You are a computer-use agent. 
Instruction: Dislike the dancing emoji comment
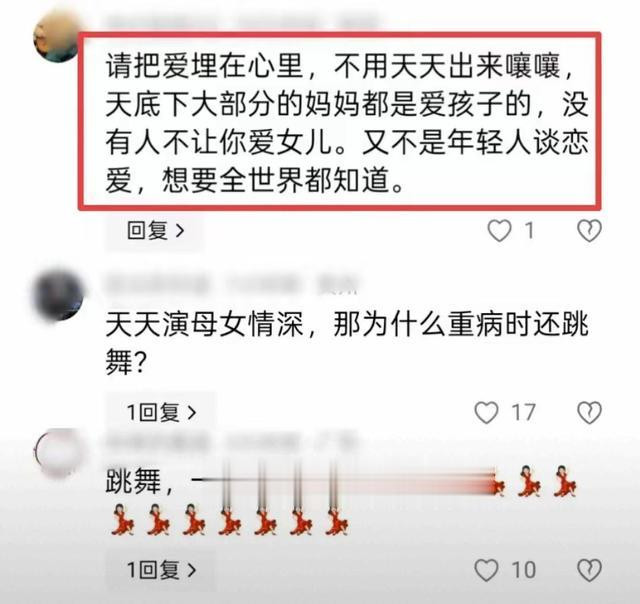point(589,570)
